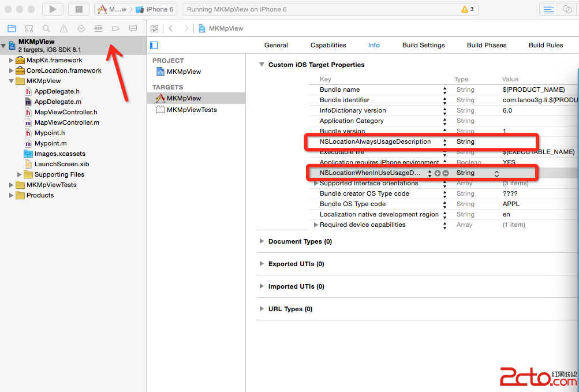Switch to the Capabilities tab

(328, 45)
